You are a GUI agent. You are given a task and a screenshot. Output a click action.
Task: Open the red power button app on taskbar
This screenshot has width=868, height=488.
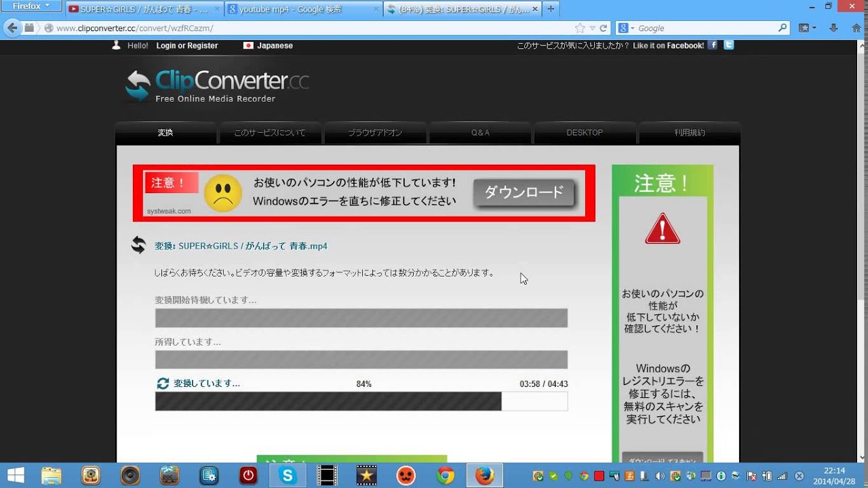click(248, 475)
